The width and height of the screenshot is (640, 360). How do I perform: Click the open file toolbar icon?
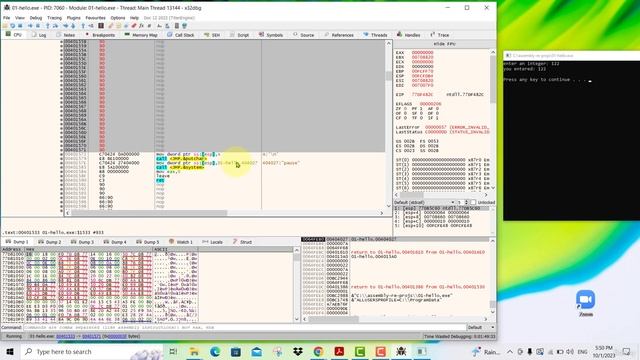tap(4, 26)
